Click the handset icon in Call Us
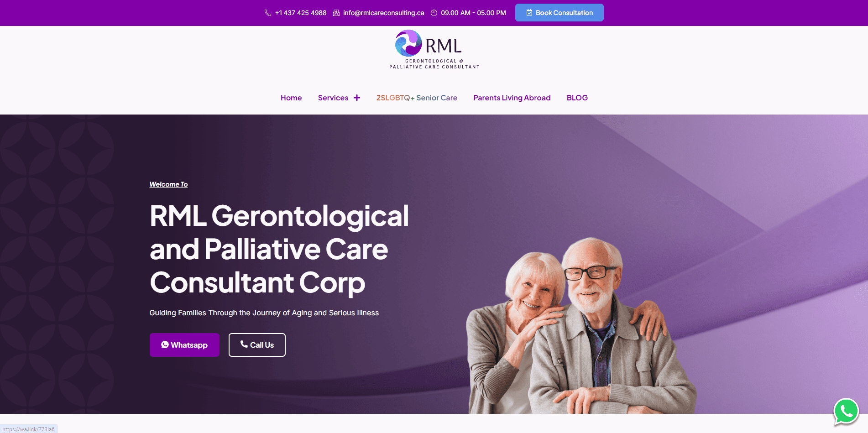 point(244,344)
